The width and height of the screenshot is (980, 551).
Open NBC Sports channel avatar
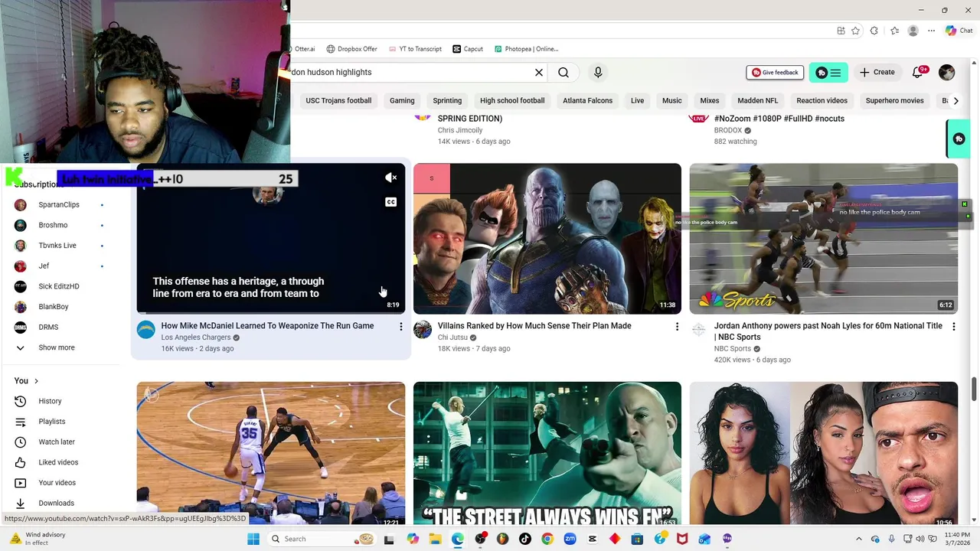pyautogui.click(x=699, y=330)
